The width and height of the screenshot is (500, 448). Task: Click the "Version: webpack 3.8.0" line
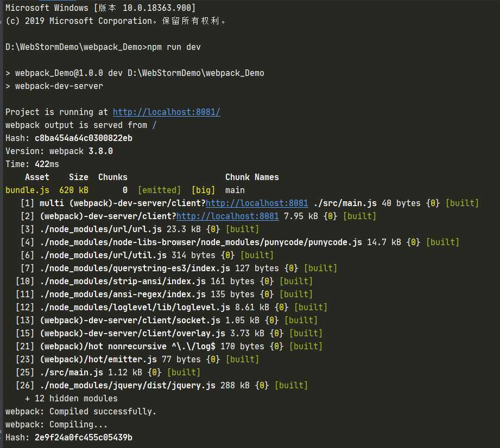tap(59, 151)
